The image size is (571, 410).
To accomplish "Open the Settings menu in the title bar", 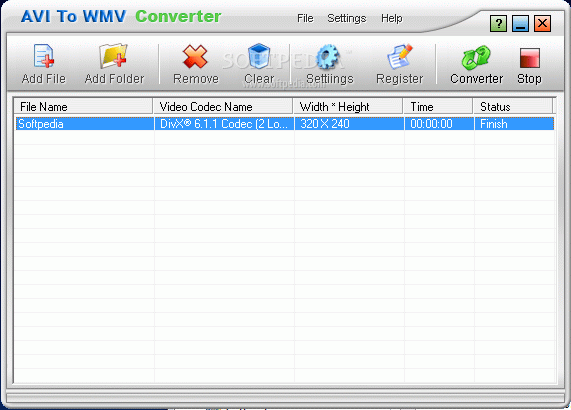I will 346,18.
